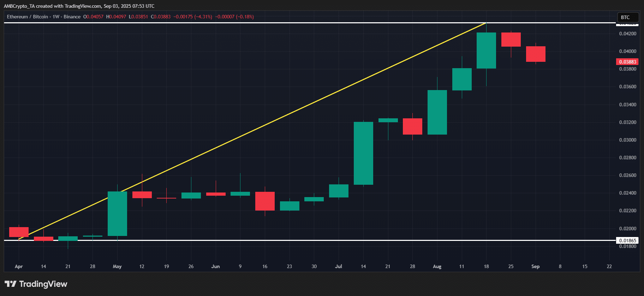Click the red 0.03883 current price label
Image resolution: width=644 pixels, height=296 pixels.
627,62
